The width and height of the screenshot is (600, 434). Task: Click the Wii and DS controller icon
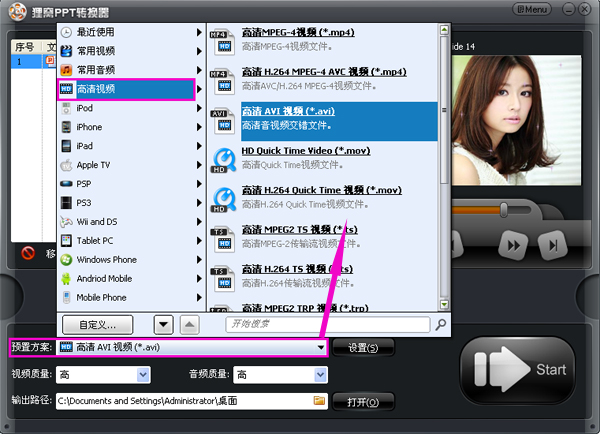point(66,222)
